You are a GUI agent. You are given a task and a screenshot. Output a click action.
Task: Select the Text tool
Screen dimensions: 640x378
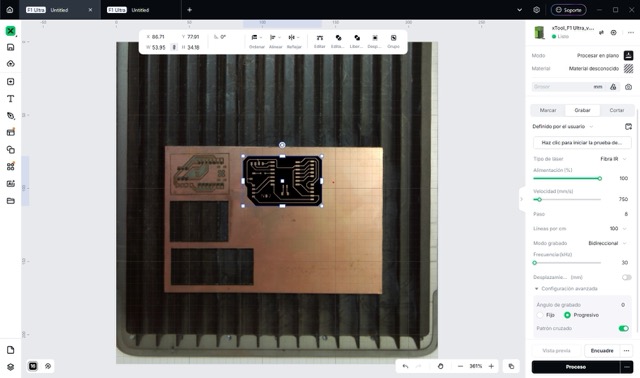pos(11,99)
